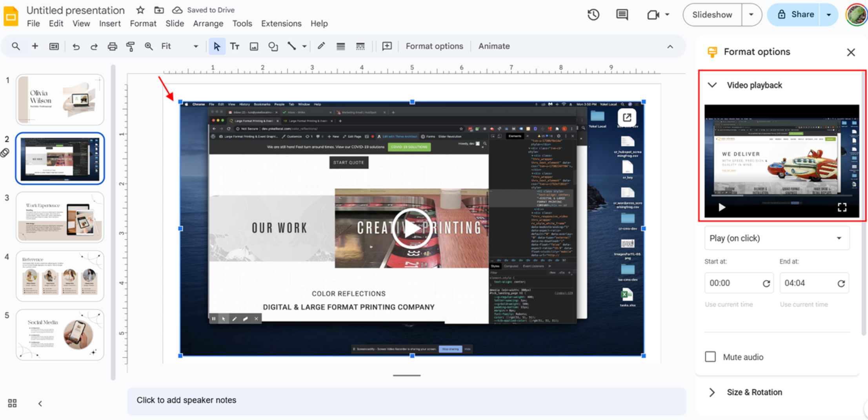Open the Slide menu
The image size is (868, 420).
pyautogui.click(x=175, y=24)
